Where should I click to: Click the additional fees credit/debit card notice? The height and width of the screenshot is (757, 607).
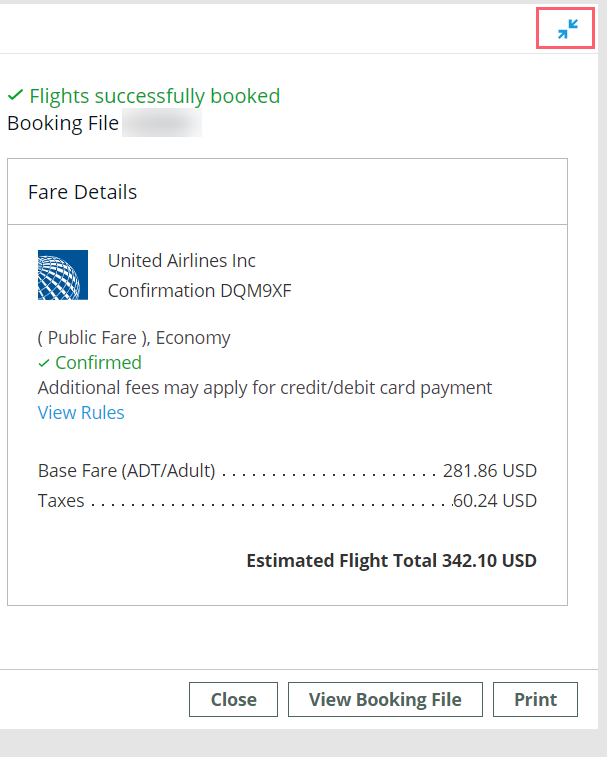coord(265,388)
